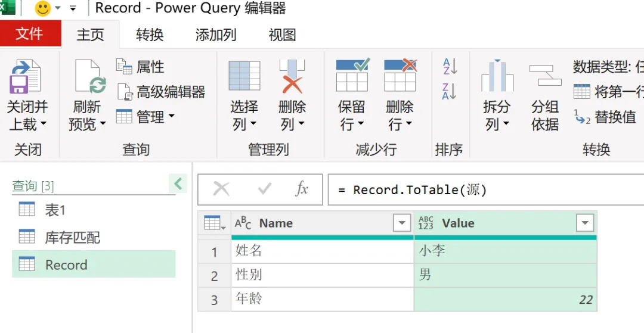Open the Name column filter dropdown
This screenshot has width=644, height=333.
point(402,223)
